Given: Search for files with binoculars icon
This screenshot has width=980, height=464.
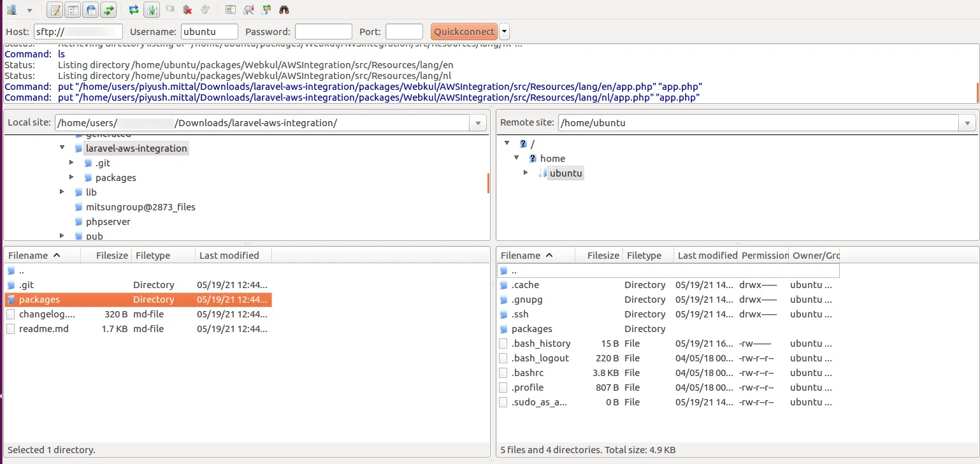Looking at the screenshot, I should click(x=284, y=10).
